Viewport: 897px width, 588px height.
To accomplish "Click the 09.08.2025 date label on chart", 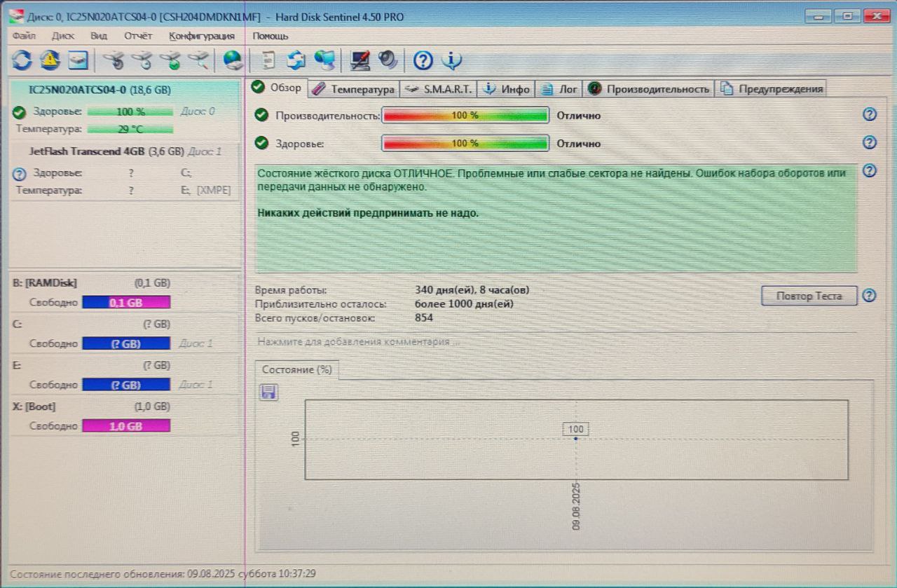I will click(576, 506).
